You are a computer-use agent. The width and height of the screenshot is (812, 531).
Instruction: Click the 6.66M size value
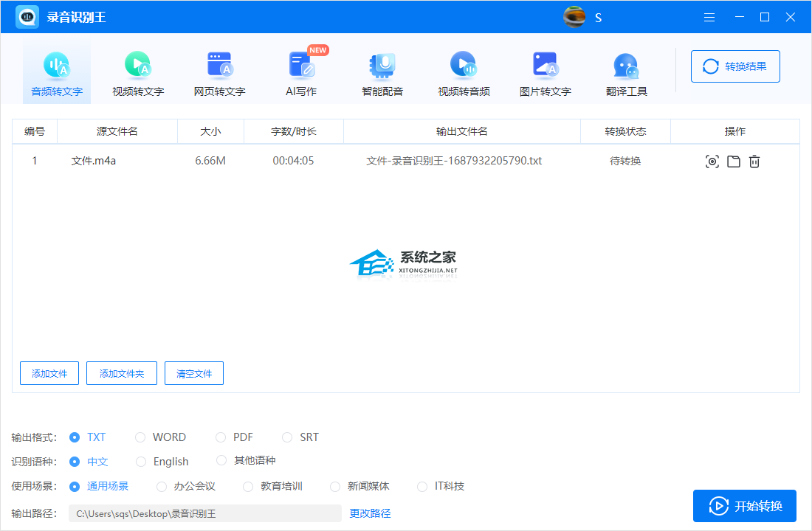[x=210, y=161]
